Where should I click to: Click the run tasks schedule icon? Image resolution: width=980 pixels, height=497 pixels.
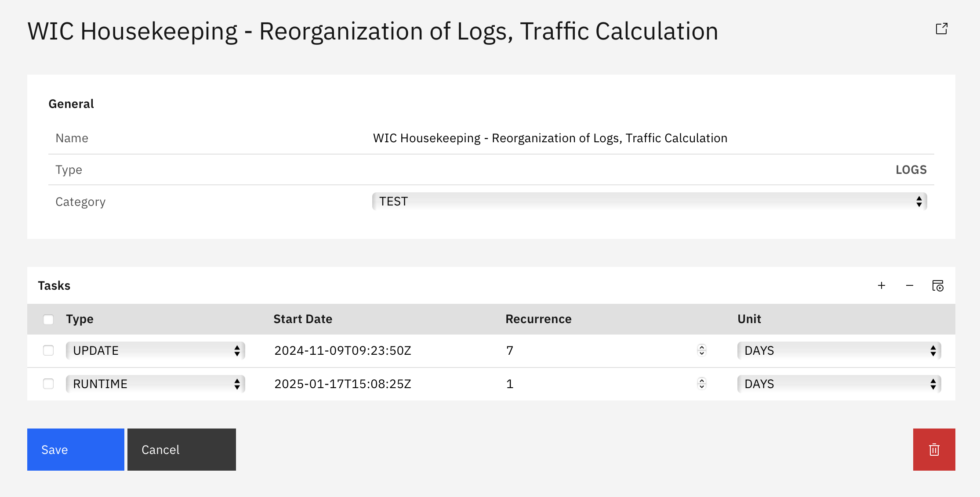click(x=937, y=286)
